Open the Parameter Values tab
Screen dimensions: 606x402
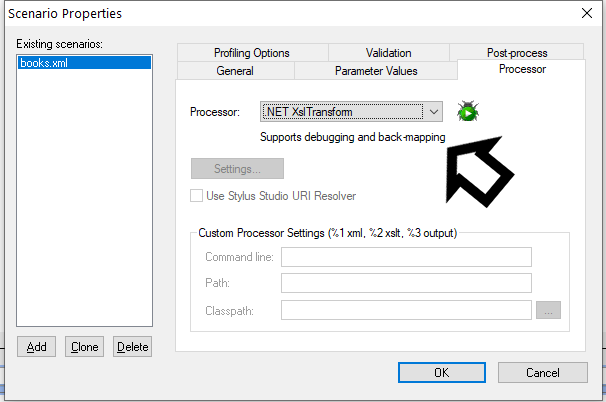pyautogui.click(x=376, y=71)
